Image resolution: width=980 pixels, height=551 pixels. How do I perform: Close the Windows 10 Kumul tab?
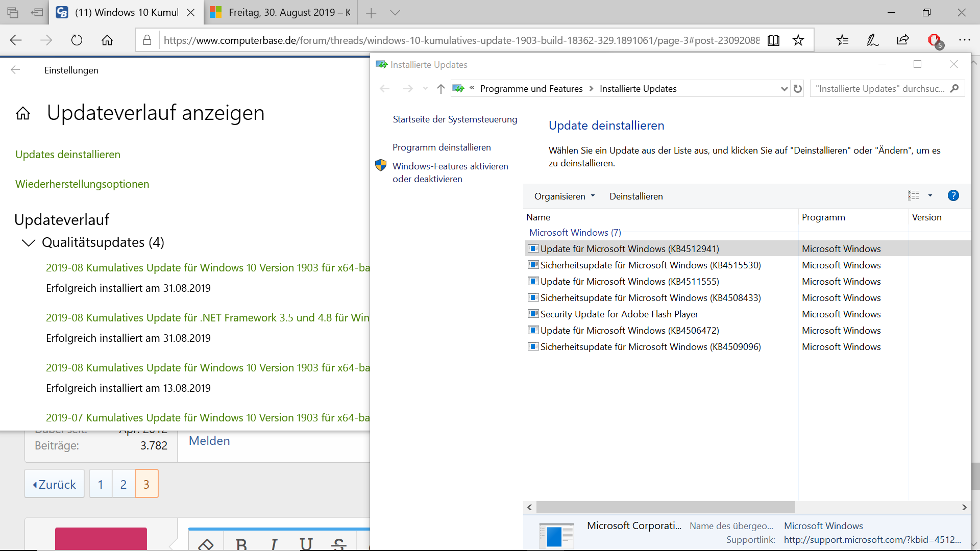[191, 13]
